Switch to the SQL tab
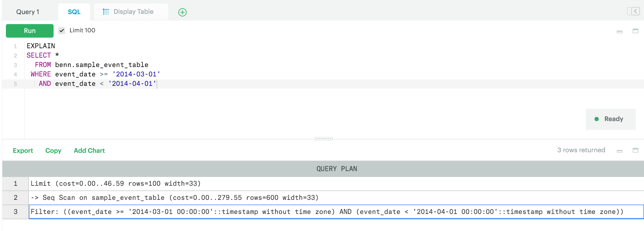Image resolution: width=644 pixels, height=231 pixels. (x=74, y=12)
